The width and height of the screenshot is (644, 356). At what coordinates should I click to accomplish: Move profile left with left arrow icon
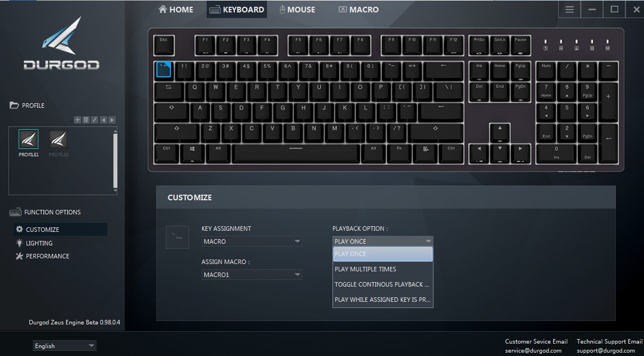[x=103, y=120]
